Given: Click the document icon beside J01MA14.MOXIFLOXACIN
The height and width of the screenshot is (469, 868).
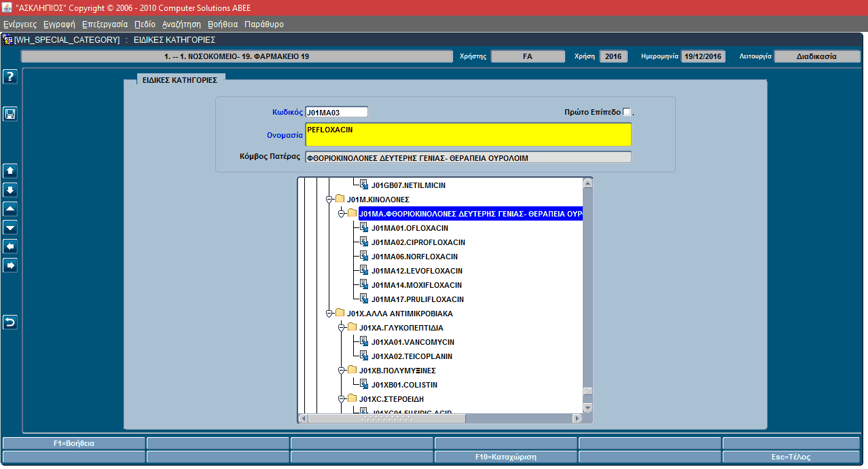Looking at the screenshot, I should (x=363, y=284).
